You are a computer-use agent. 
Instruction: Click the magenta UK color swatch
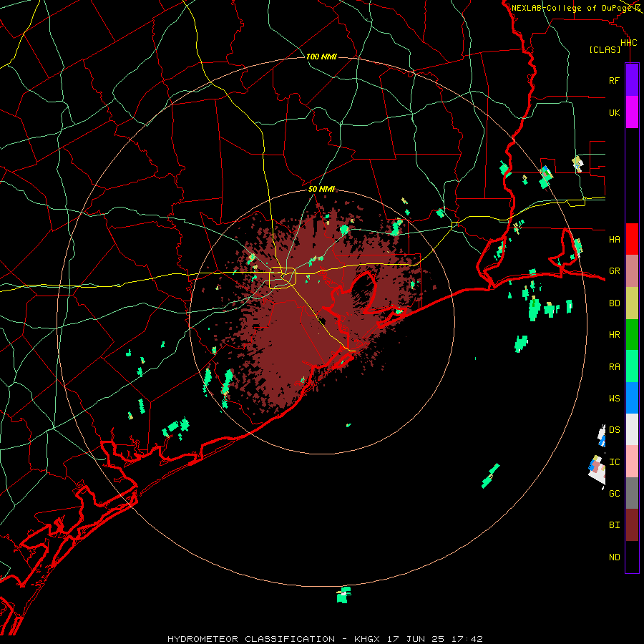632,112
